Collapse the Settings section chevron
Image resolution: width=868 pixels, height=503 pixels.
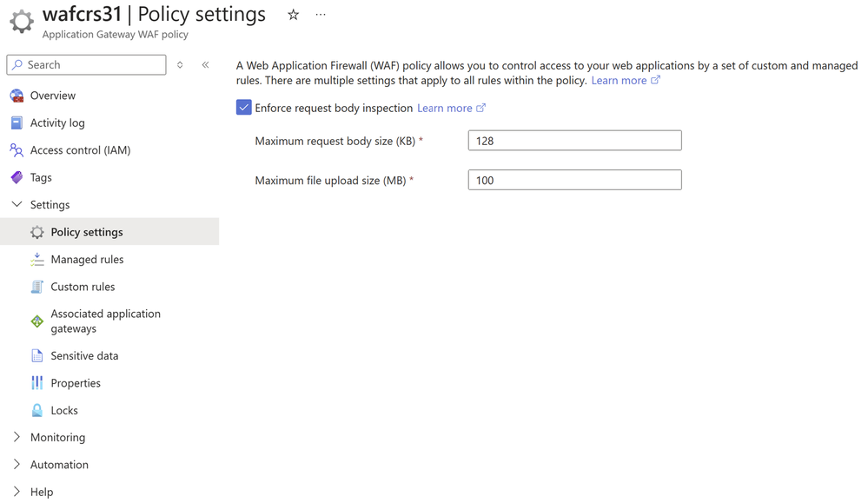(x=17, y=205)
